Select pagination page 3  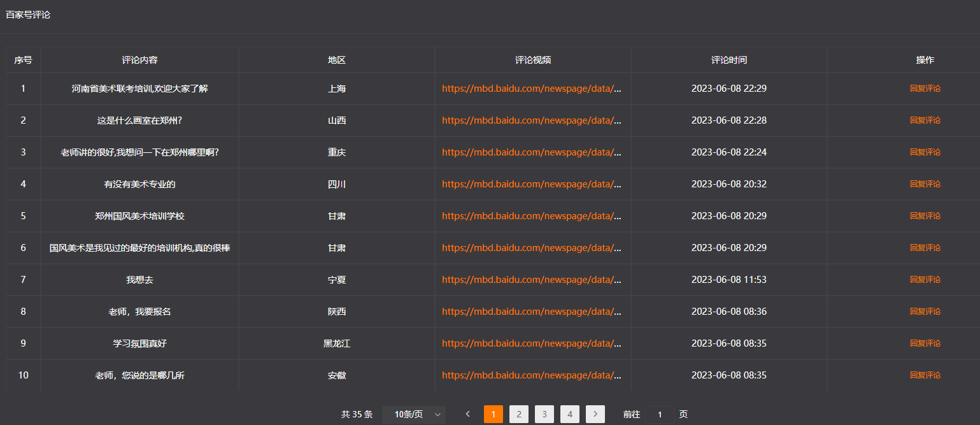click(544, 414)
